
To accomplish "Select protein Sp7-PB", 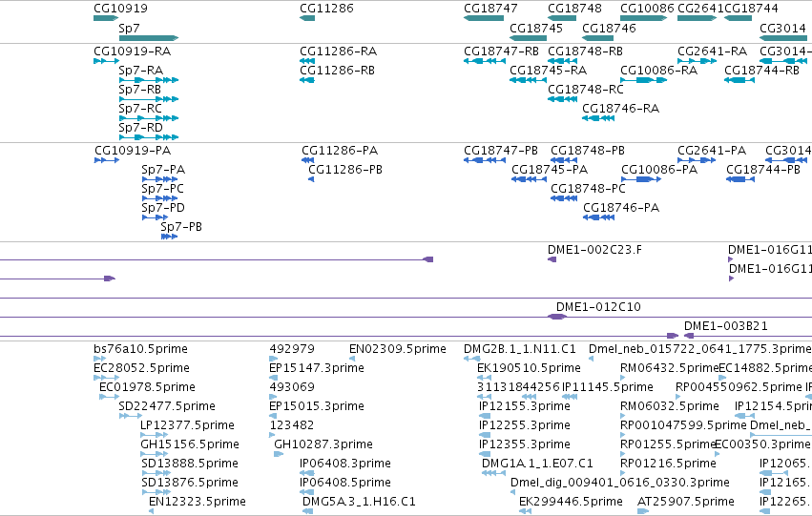I will coord(181,227).
